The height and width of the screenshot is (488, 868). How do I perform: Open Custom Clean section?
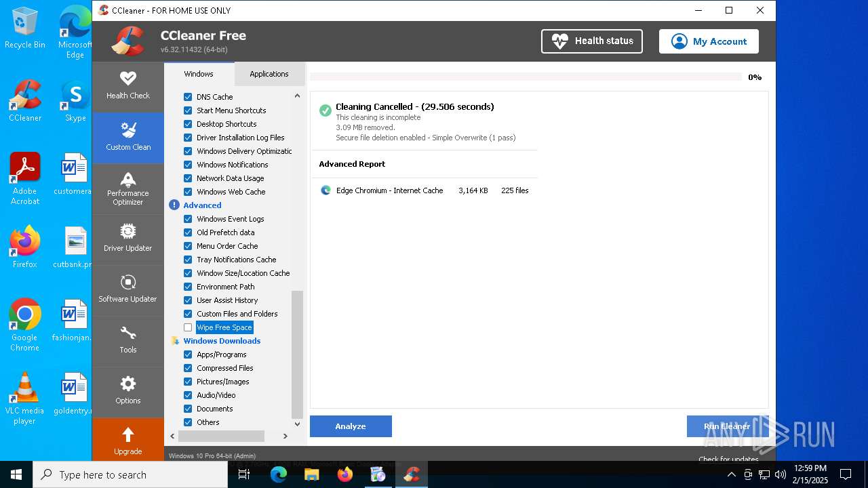tap(127, 137)
